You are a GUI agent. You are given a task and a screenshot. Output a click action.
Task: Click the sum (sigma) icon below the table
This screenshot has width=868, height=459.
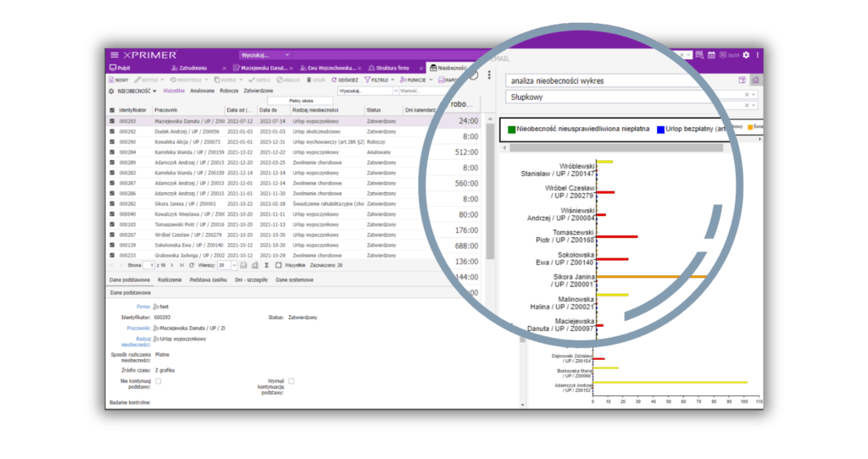pyautogui.click(x=265, y=265)
